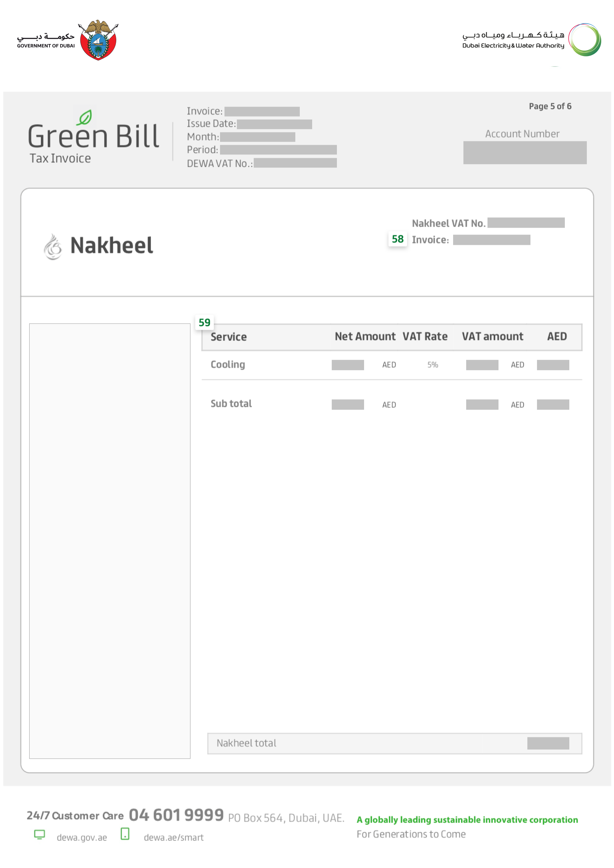
Task: Click the 5% VAT rate value
Action: point(432,365)
